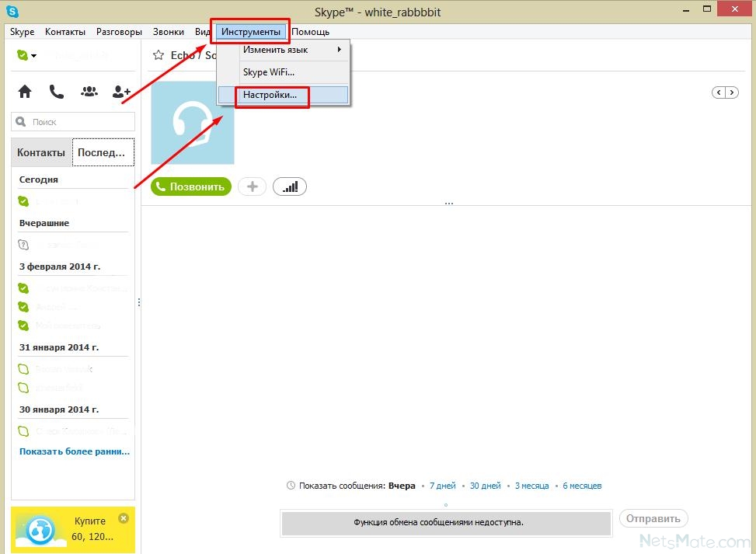Click the Сегодня section header
756x554 pixels.
(39, 179)
